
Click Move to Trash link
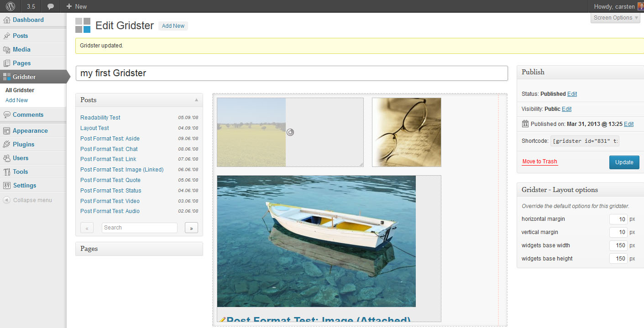pyautogui.click(x=539, y=161)
